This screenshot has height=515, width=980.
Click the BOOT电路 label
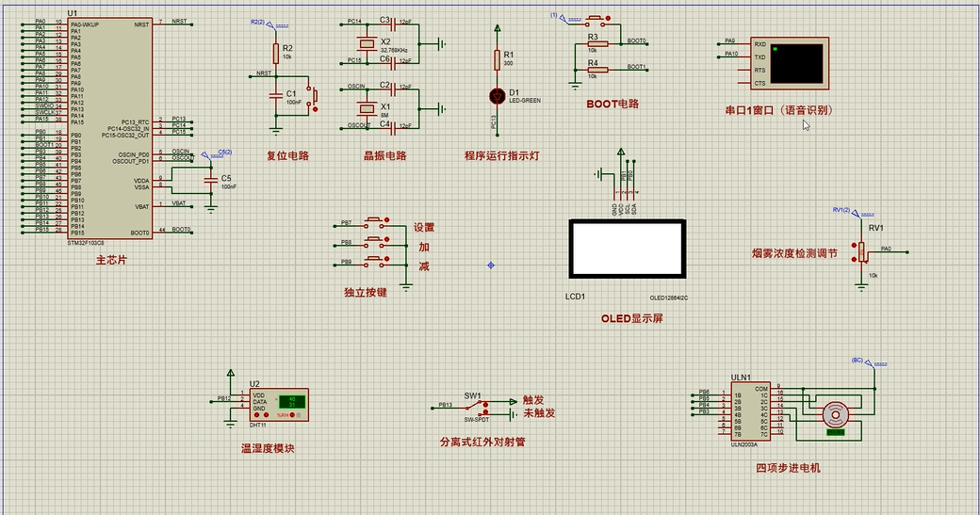click(x=612, y=104)
